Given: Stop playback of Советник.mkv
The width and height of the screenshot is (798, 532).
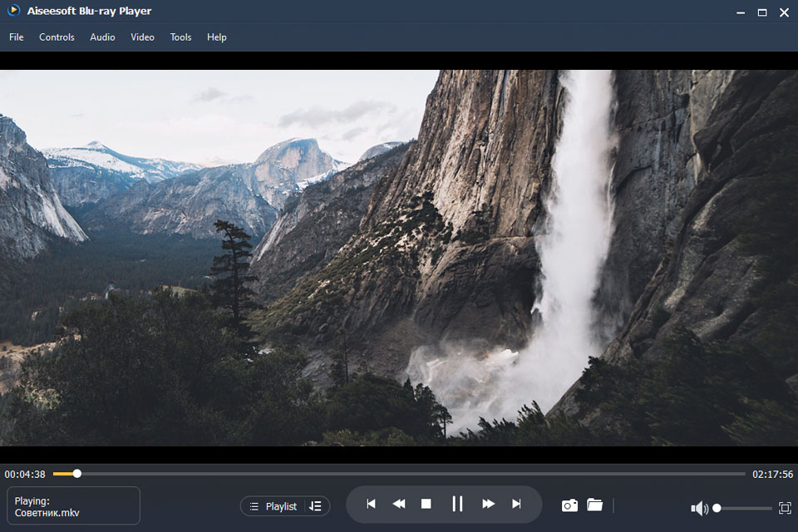Looking at the screenshot, I should coord(426,504).
